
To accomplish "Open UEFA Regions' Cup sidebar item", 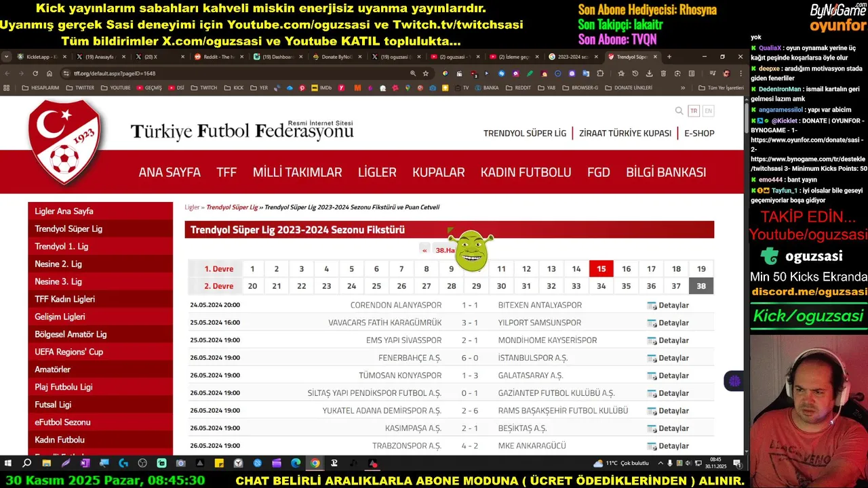I will [100, 352].
